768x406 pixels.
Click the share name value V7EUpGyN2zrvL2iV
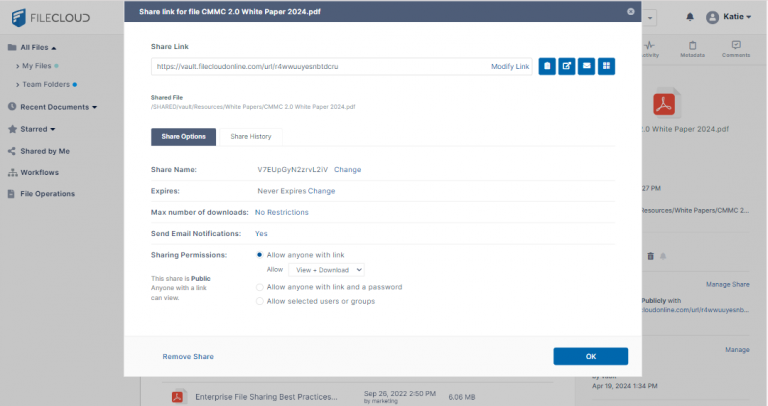click(x=292, y=169)
